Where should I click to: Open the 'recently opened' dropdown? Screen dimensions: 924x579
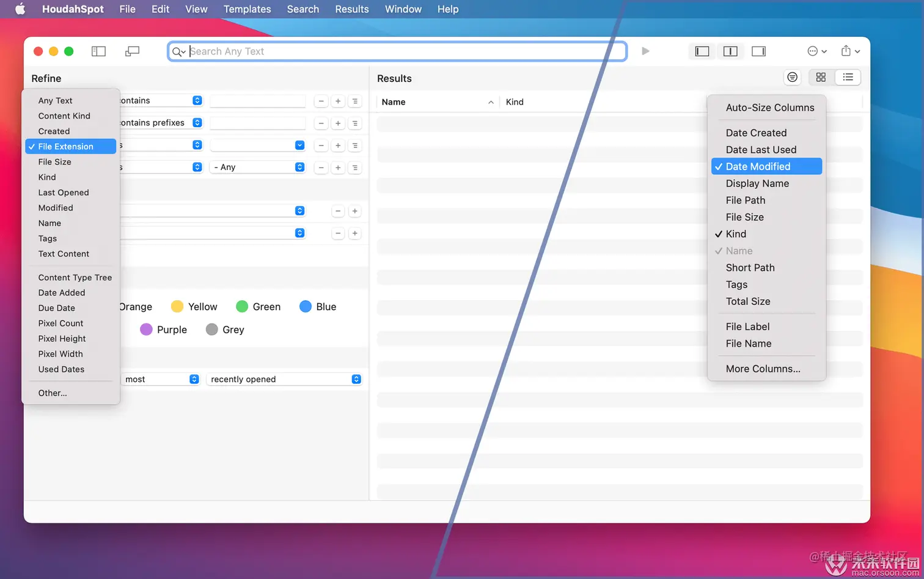coord(284,379)
